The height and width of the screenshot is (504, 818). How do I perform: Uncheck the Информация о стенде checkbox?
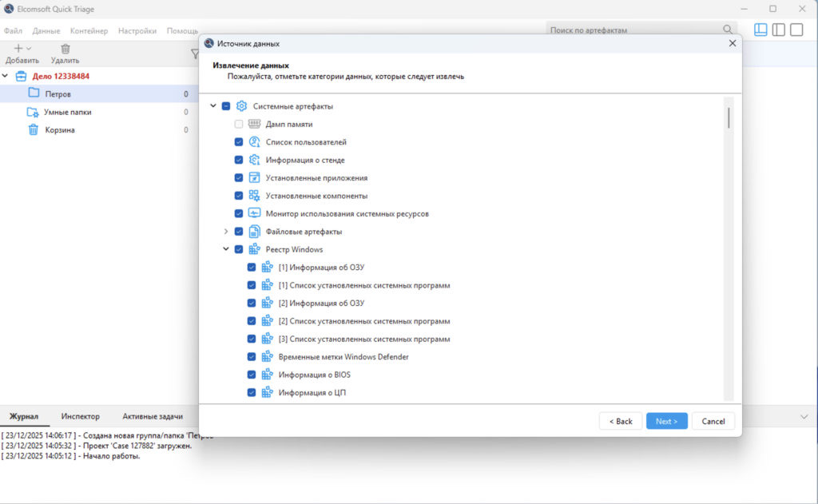[238, 160]
